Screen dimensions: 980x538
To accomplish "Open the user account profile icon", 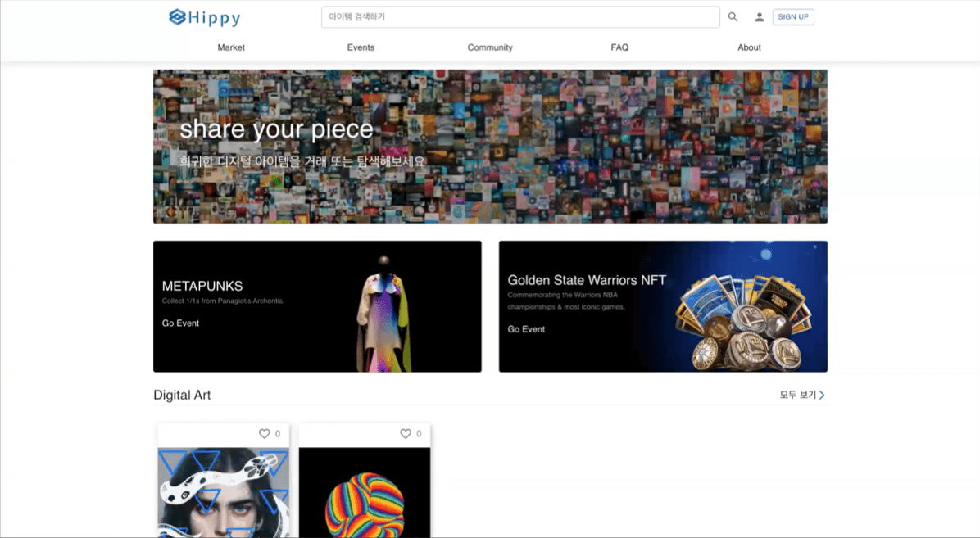I will tap(759, 17).
